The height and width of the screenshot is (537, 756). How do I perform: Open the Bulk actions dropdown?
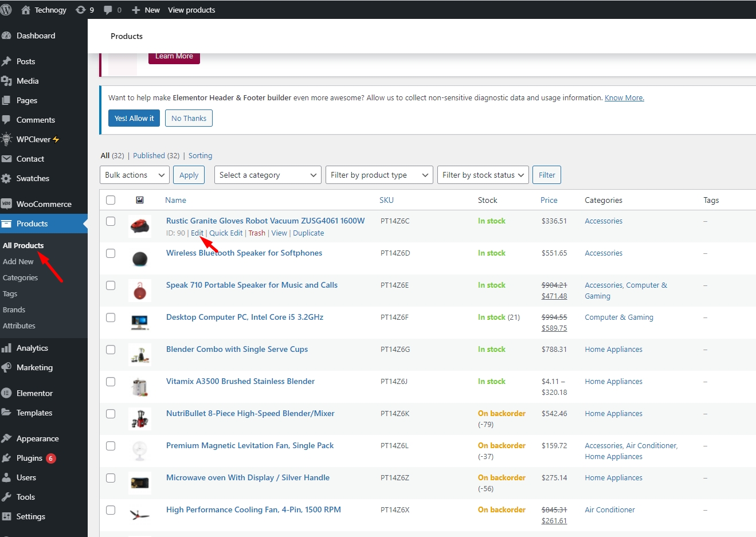click(x=135, y=175)
